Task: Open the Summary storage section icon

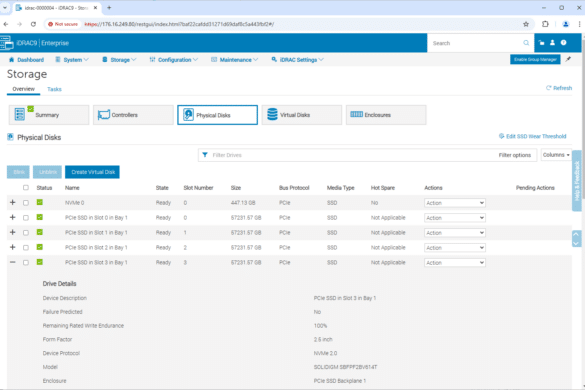Action: (19, 114)
